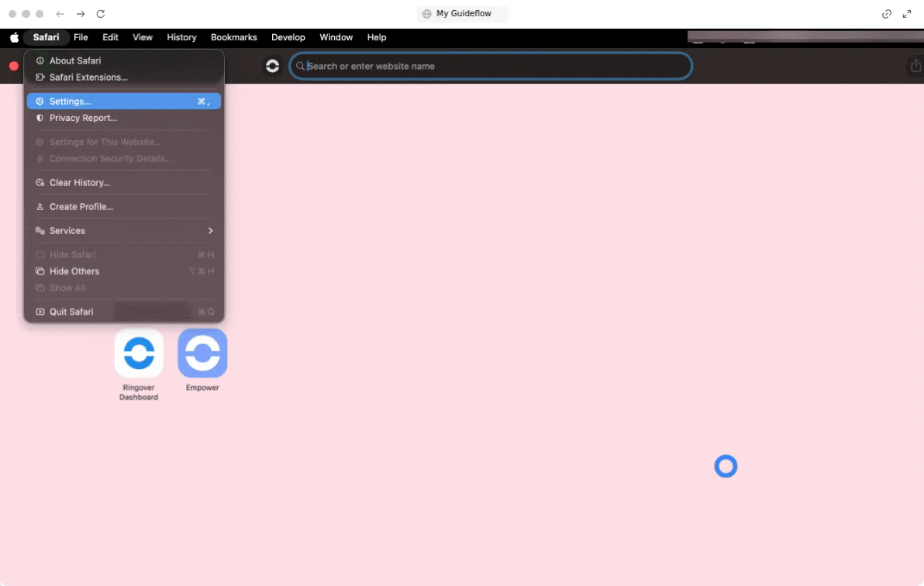The image size is (924, 586).
Task: Choose Clear History... menu item
Action: [x=80, y=183]
